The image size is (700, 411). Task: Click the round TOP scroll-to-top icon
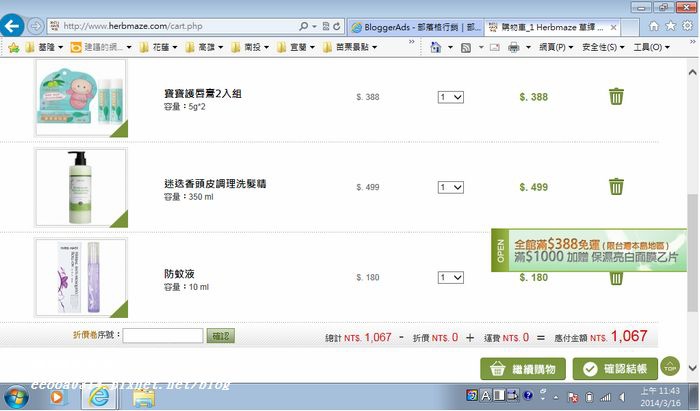(x=670, y=367)
